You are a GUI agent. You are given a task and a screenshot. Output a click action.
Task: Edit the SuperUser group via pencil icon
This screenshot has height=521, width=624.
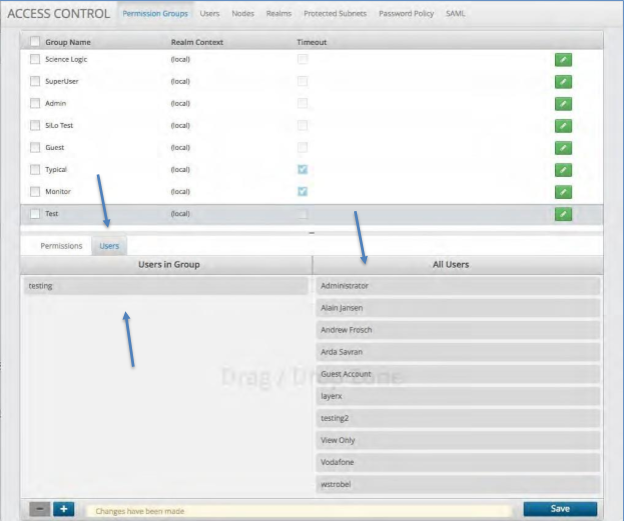point(563,82)
